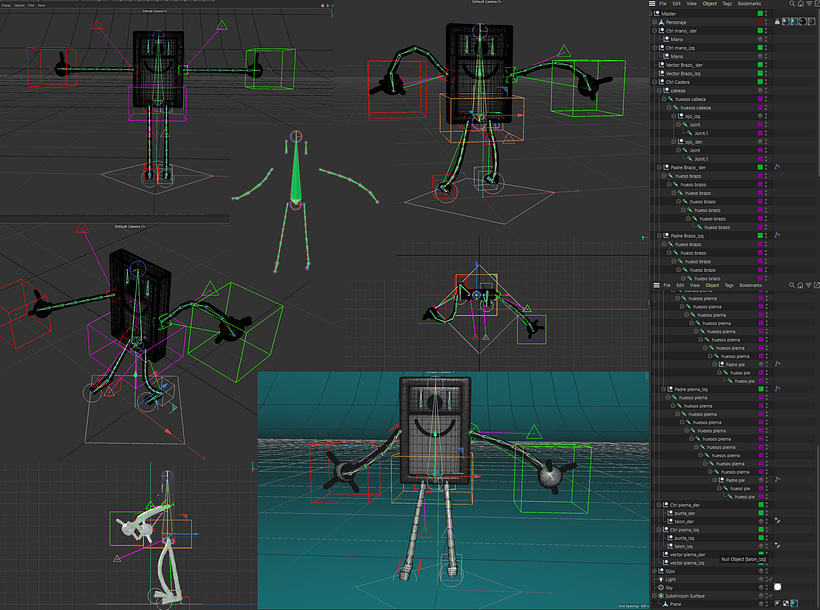Select the Plane object icon
This screenshot has width=820, height=610.
point(666,604)
